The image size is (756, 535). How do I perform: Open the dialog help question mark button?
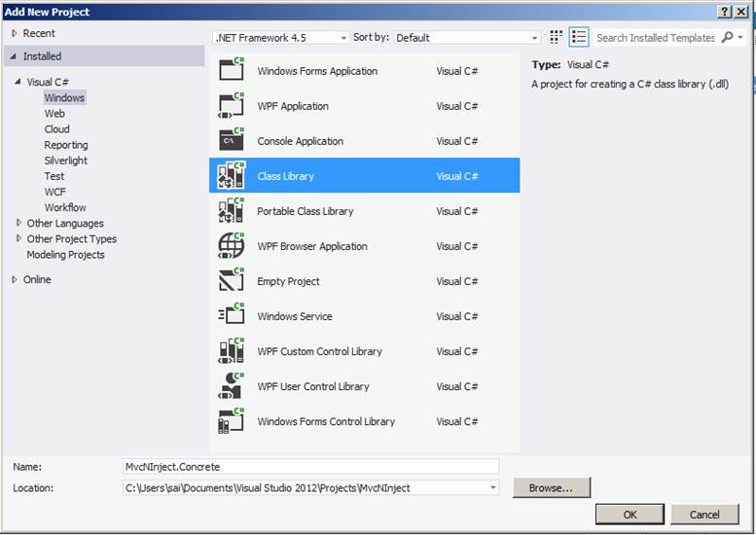tap(725, 12)
